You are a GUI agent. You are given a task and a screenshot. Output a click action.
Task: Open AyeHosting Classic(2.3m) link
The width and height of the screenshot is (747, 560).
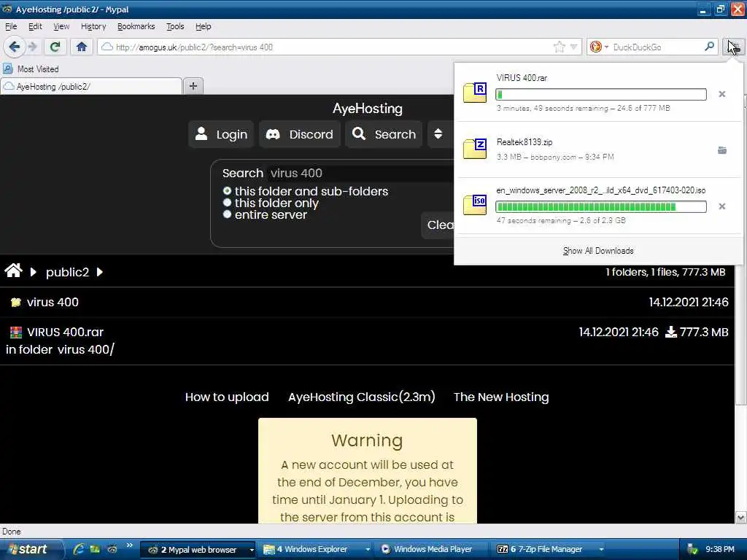[362, 397]
